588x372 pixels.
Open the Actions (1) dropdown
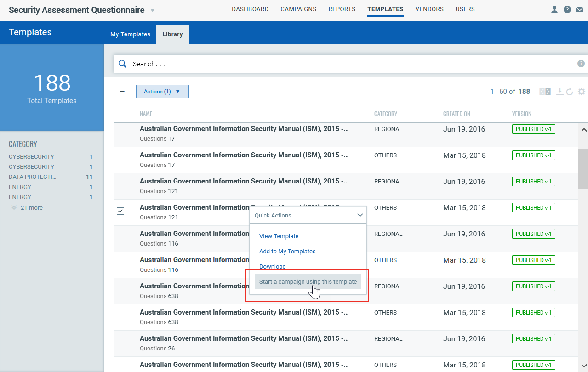pos(162,92)
